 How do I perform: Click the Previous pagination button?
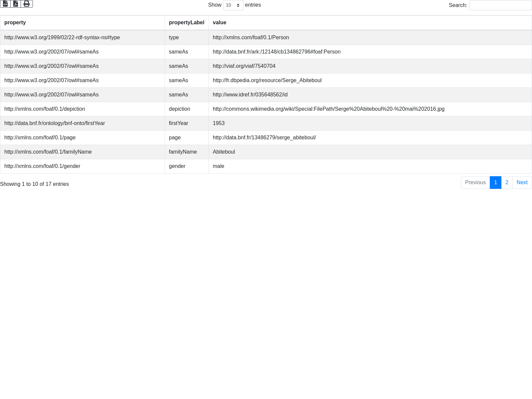[475, 183]
